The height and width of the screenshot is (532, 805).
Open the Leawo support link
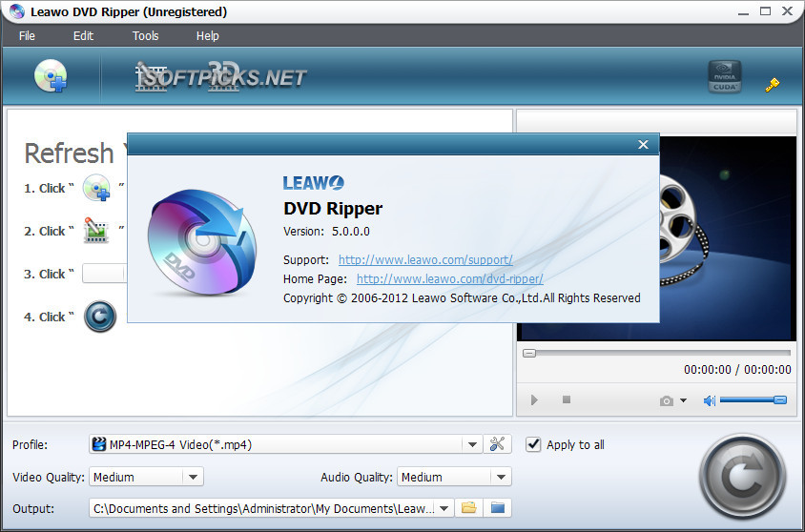coord(425,259)
